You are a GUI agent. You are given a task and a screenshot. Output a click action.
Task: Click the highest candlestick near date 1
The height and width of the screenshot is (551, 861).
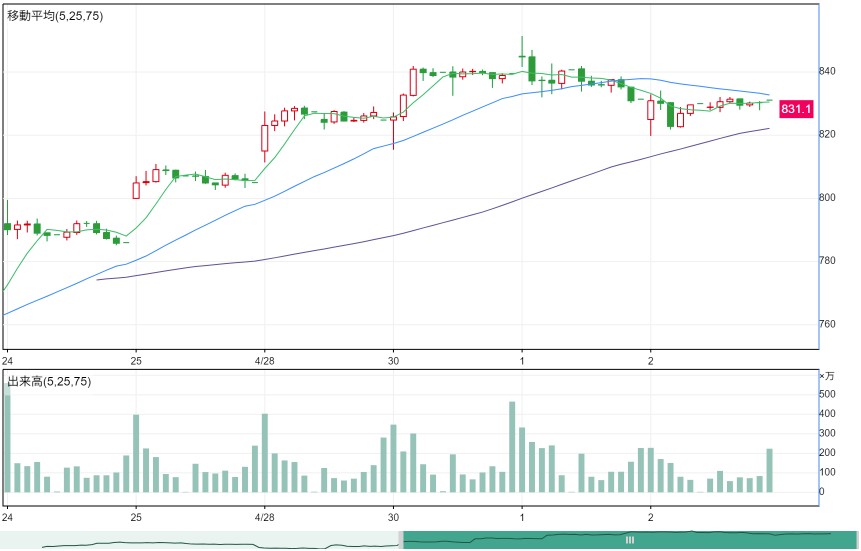(x=522, y=52)
